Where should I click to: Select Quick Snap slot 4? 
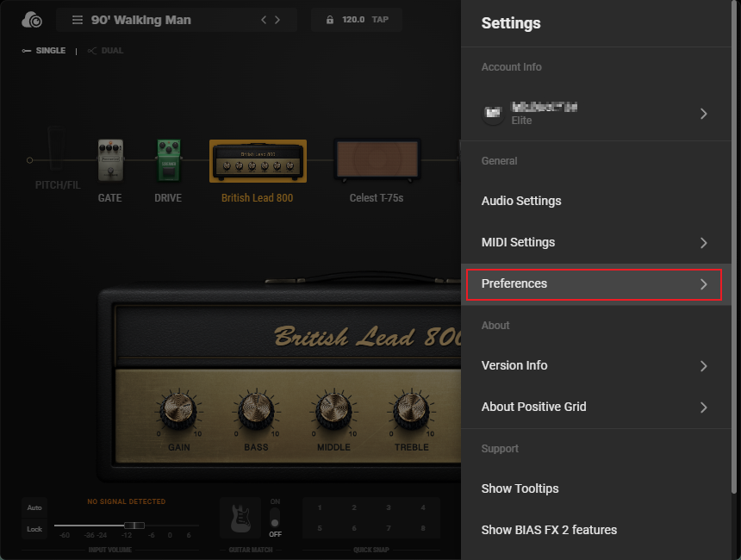[423, 507]
